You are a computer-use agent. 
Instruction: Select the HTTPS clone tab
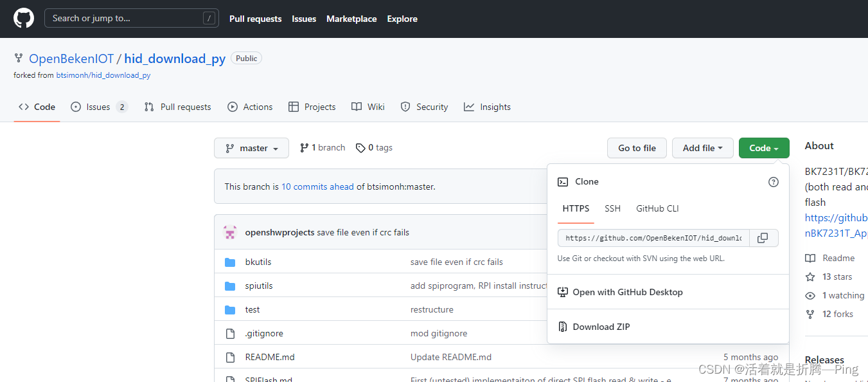coord(576,208)
